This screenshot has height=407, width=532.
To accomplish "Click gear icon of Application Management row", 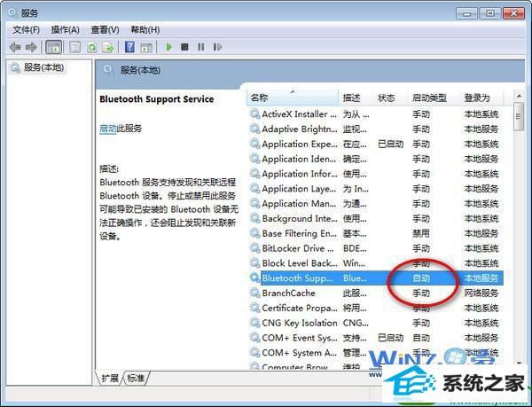I will click(254, 203).
